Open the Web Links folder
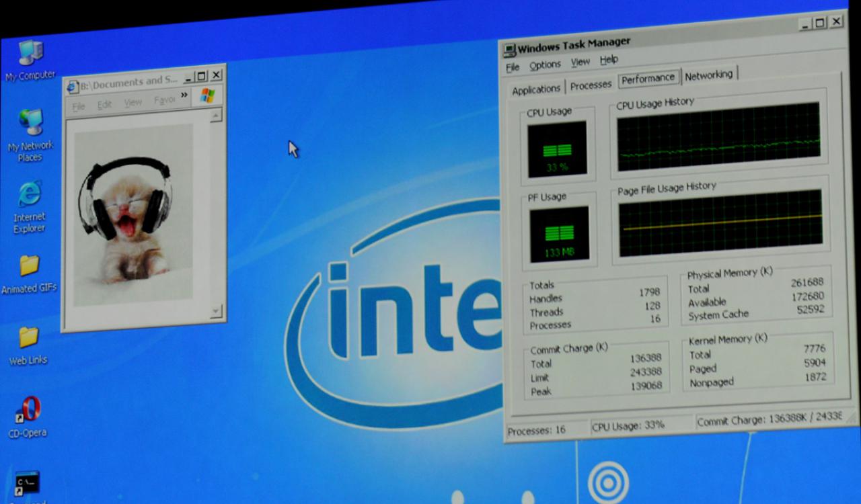 (28, 346)
